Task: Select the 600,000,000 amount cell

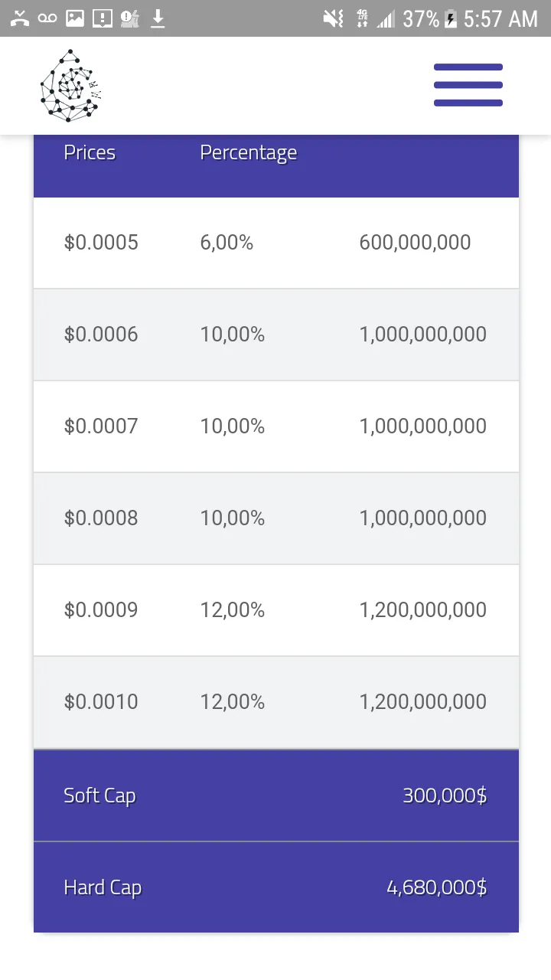Action: 415,243
